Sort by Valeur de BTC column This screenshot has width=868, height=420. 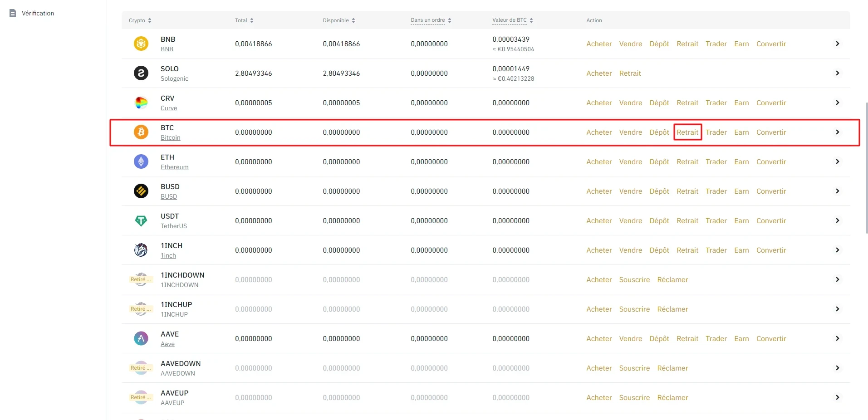point(531,20)
